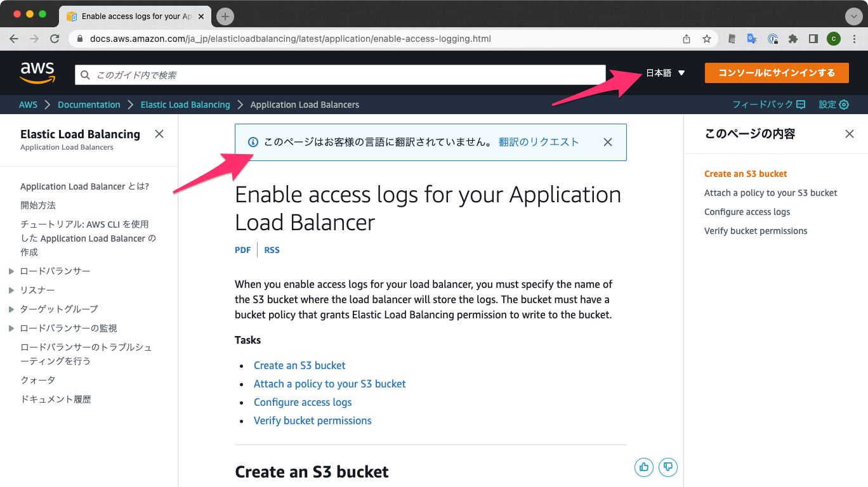Open the 日本語 language dropdown
This screenshot has width=868, height=487.
[x=666, y=73]
